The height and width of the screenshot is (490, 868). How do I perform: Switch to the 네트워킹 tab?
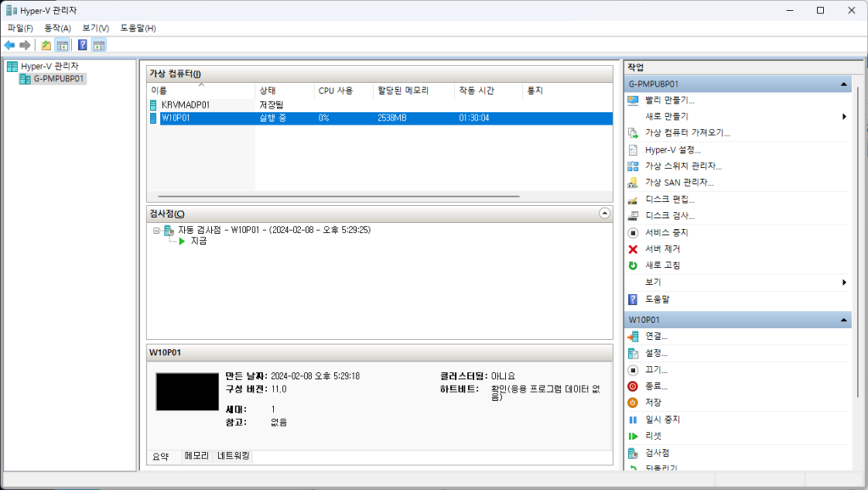click(233, 456)
